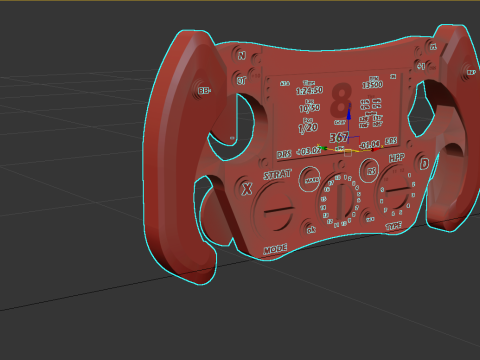Grab the blue Z-axis gizmo arrow
480x360 pixels.
(349, 115)
